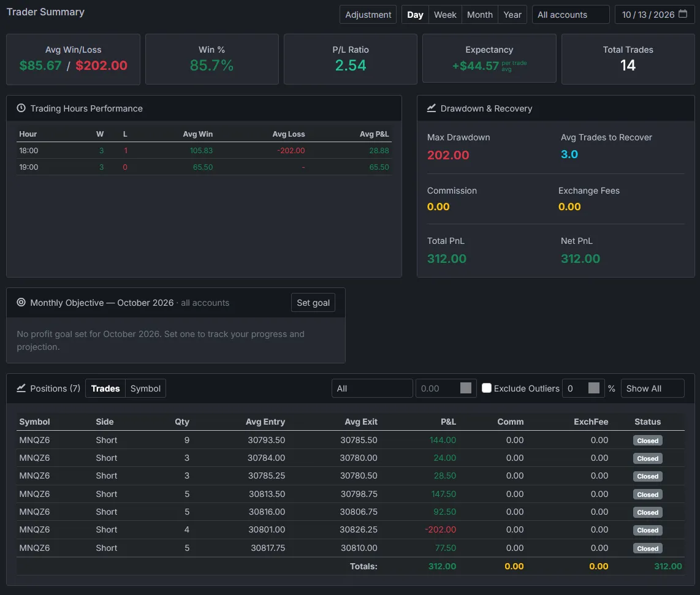The width and height of the screenshot is (700, 595).
Task: Open the calendar date picker icon
Action: point(683,14)
